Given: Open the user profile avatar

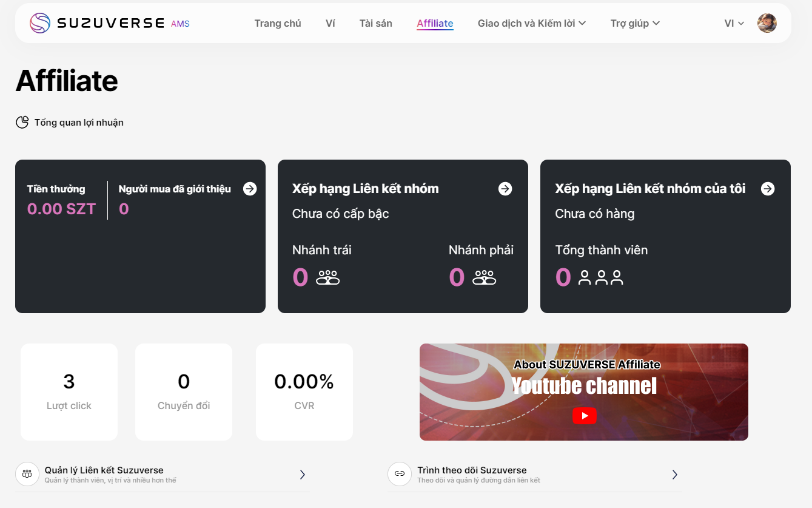Looking at the screenshot, I should [x=767, y=23].
